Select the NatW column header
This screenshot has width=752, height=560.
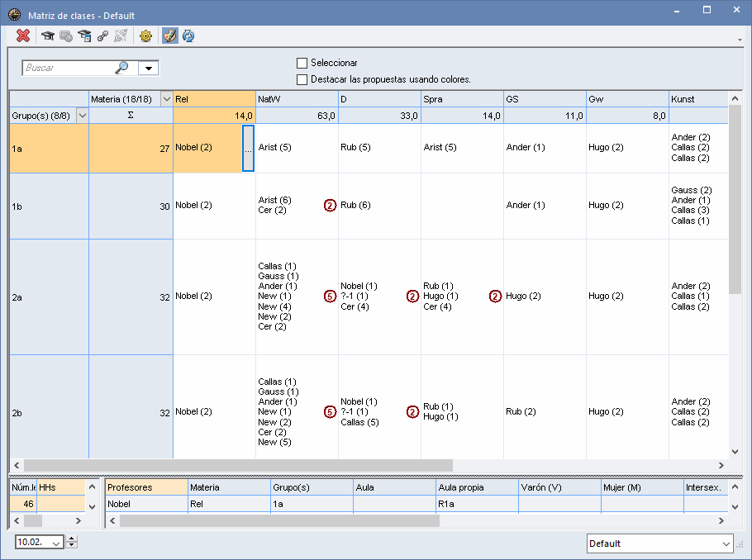(297, 99)
